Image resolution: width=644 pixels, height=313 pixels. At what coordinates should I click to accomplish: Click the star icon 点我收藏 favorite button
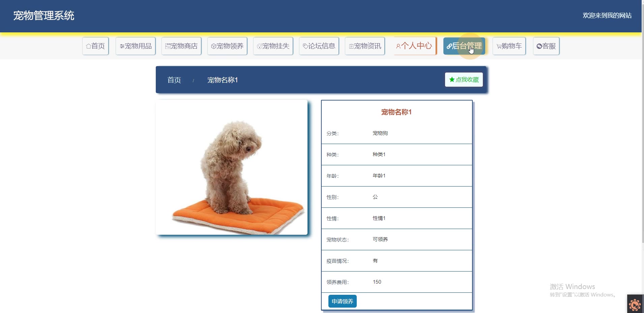click(x=452, y=80)
